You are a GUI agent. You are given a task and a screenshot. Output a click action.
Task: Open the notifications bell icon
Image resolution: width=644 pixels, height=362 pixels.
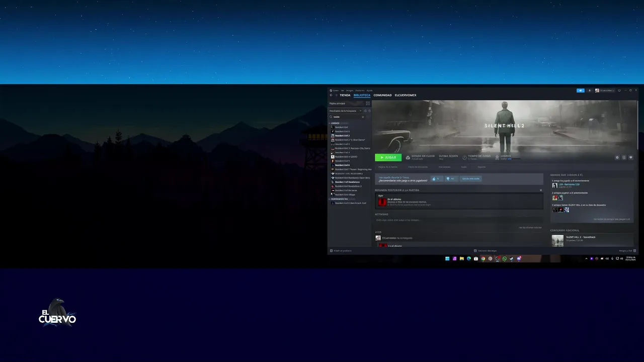click(590, 90)
